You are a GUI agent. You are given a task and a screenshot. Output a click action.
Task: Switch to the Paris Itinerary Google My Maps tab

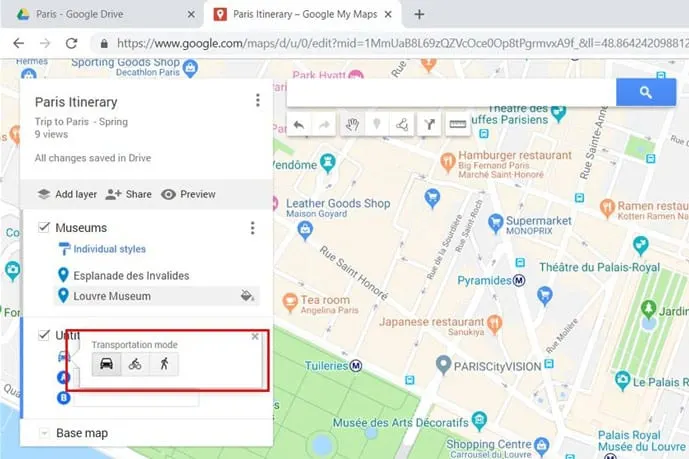[305, 14]
